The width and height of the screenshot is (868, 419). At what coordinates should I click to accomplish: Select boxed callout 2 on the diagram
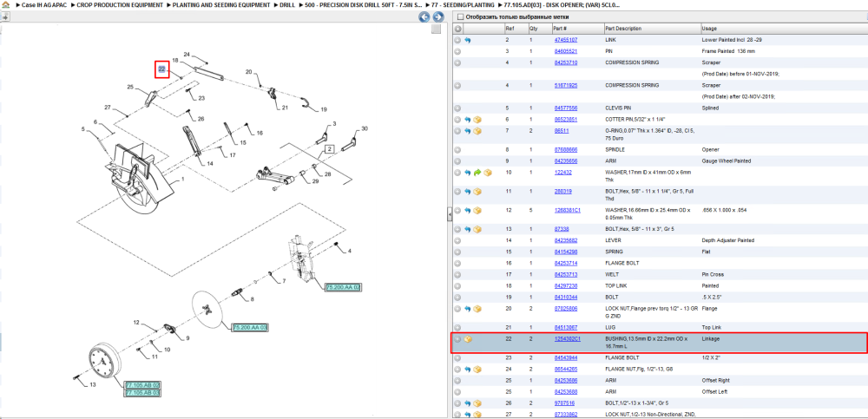[329, 149]
